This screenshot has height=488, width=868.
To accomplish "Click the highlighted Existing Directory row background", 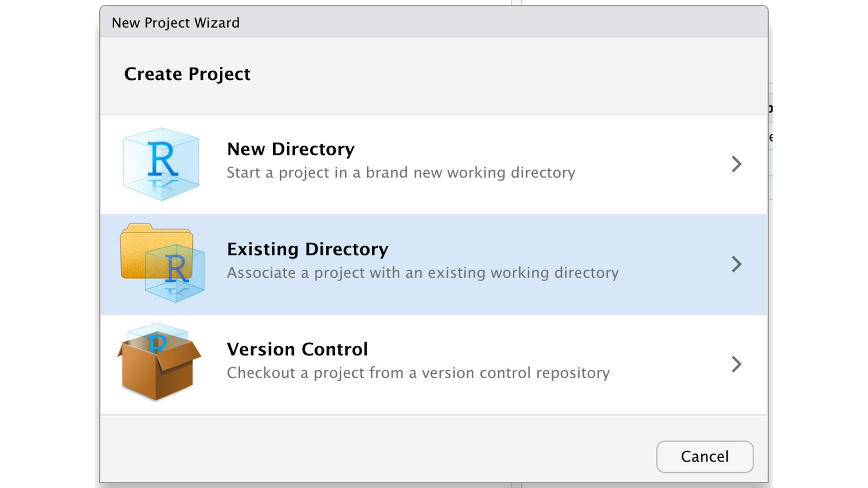I will [433, 264].
